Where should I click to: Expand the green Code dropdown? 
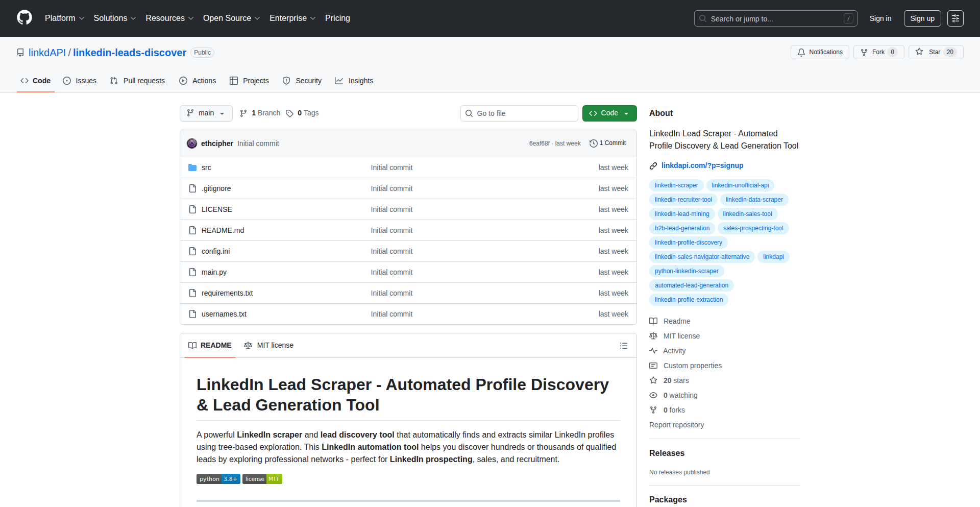[609, 113]
